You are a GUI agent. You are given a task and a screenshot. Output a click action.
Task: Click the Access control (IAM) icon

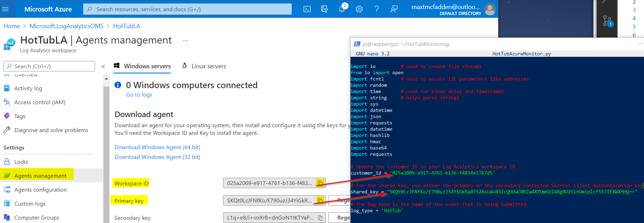(7, 102)
